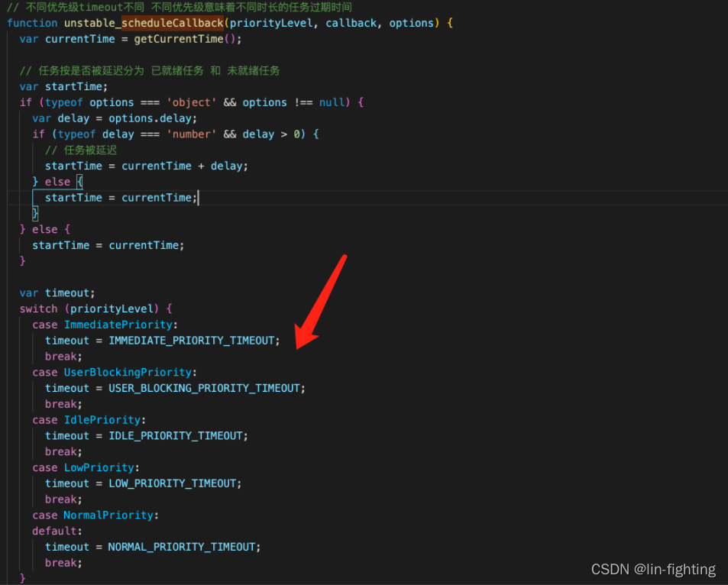The height and width of the screenshot is (585, 728).
Task: Click 'var timeout;' declaration
Action: [57, 293]
